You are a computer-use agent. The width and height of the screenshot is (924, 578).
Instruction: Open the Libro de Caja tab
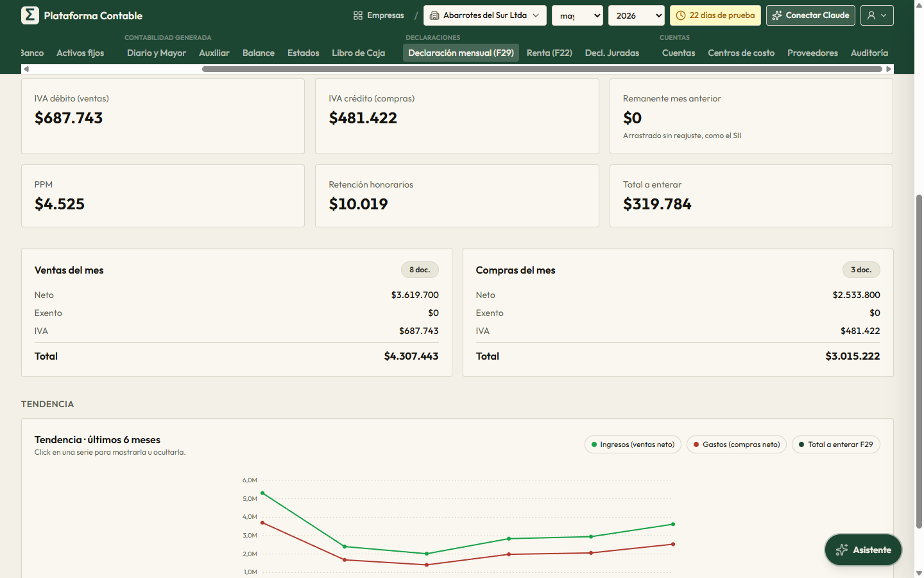tap(359, 53)
